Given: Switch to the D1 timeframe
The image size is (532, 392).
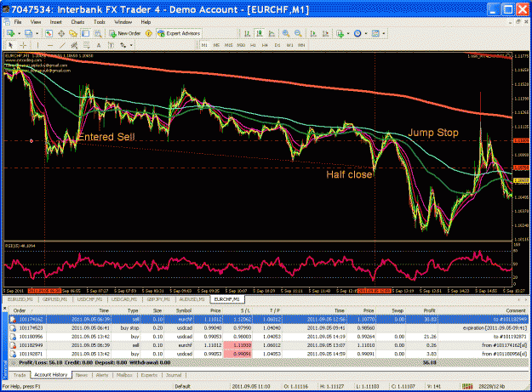Looking at the screenshot, I should pos(277,45).
